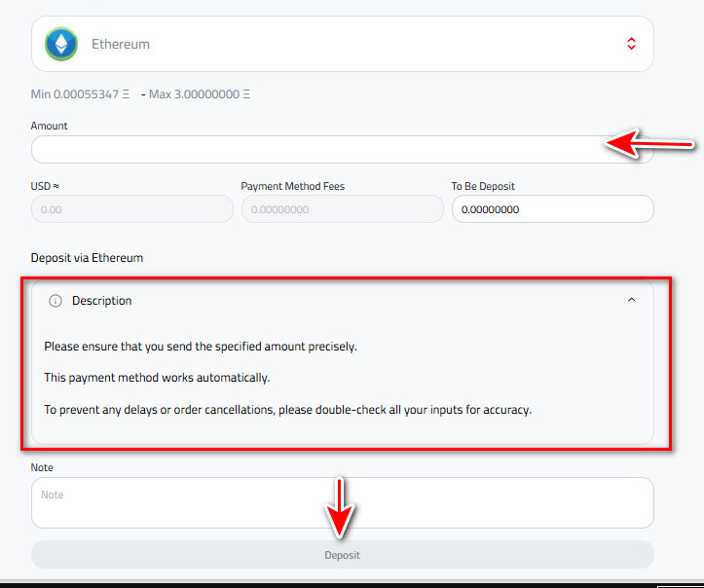Click 'This payment method works automatically' line
The width and height of the screenshot is (704, 588).
157,378
